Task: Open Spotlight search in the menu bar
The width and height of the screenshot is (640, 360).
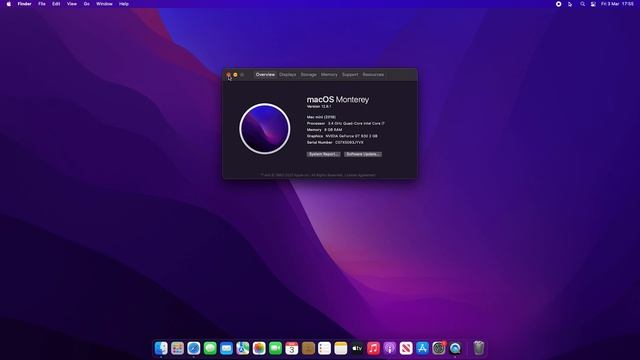Action: 582,4
